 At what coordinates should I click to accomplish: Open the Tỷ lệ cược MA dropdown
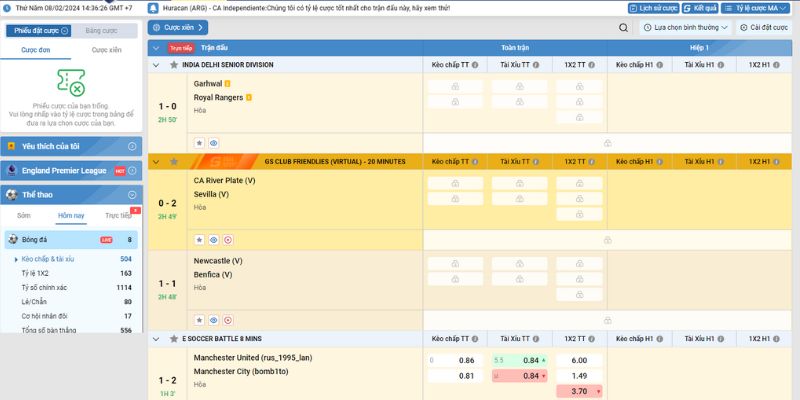(x=755, y=7)
